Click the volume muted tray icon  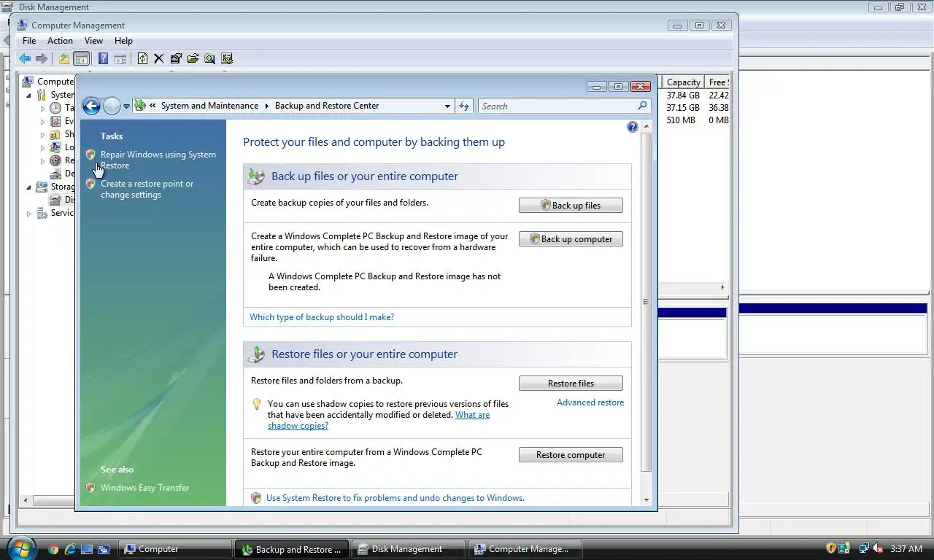click(877, 548)
